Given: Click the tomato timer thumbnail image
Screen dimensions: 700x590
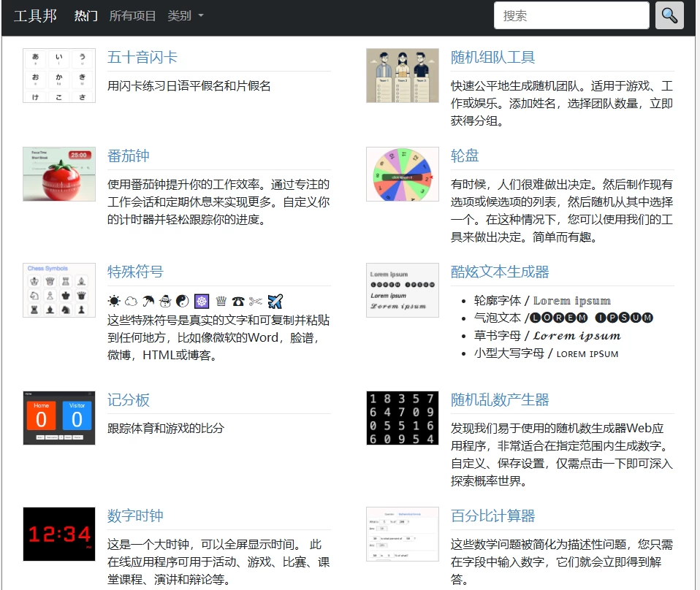Looking at the screenshot, I should 58,174.
